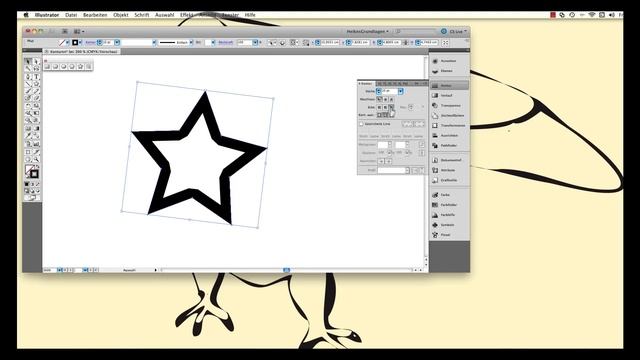Pick the Pen tool
This screenshot has width=640, height=360.
(x=28, y=76)
